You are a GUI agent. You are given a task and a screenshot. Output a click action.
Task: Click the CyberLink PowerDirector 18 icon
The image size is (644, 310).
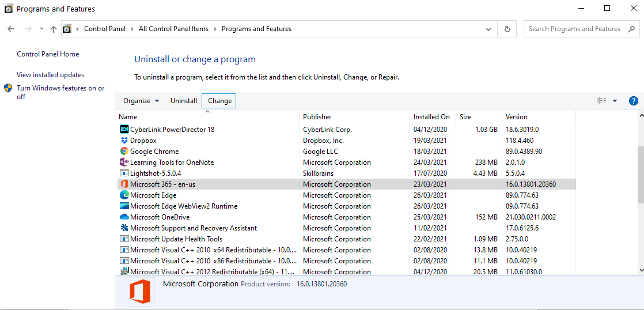pyautogui.click(x=124, y=129)
